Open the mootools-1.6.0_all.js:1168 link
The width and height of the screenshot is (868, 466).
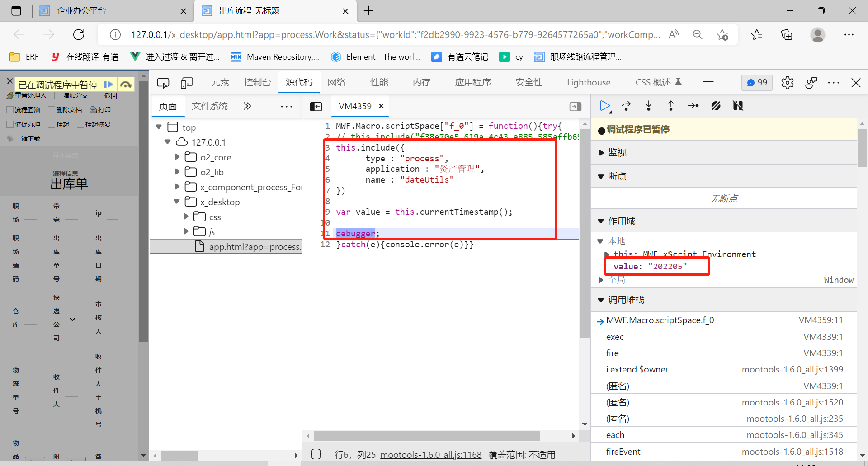(x=430, y=455)
